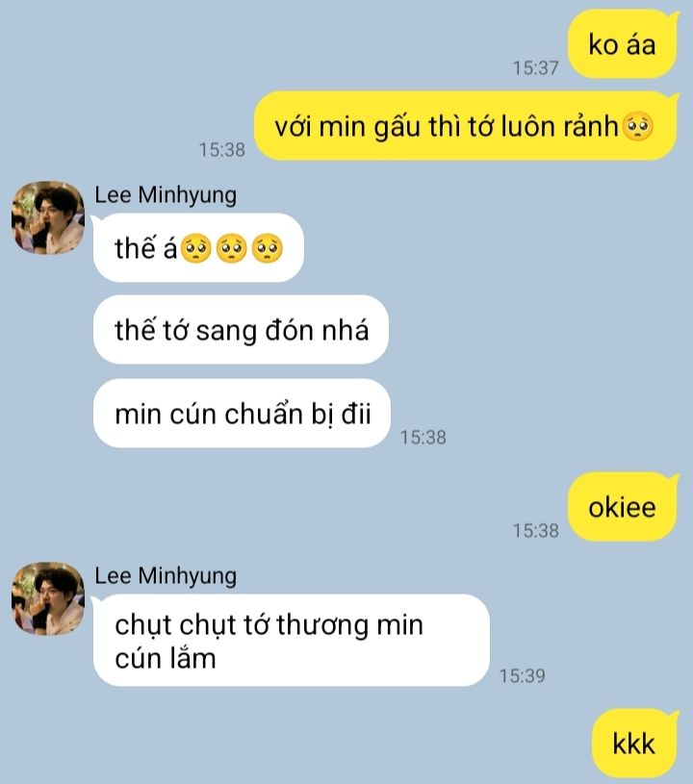Open Lee Minhyung's top profile avatar
Image resolution: width=693 pixels, height=784 pixels.
(x=48, y=217)
